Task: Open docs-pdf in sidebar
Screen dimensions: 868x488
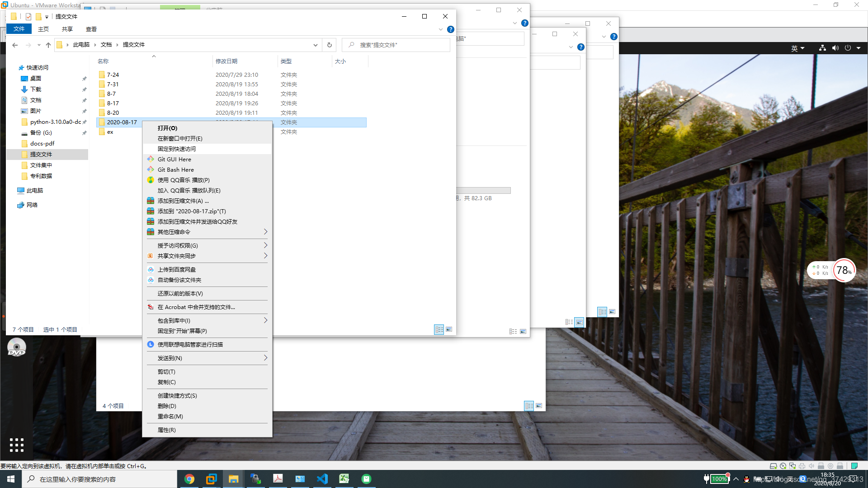Action: (x=42, y=143)
